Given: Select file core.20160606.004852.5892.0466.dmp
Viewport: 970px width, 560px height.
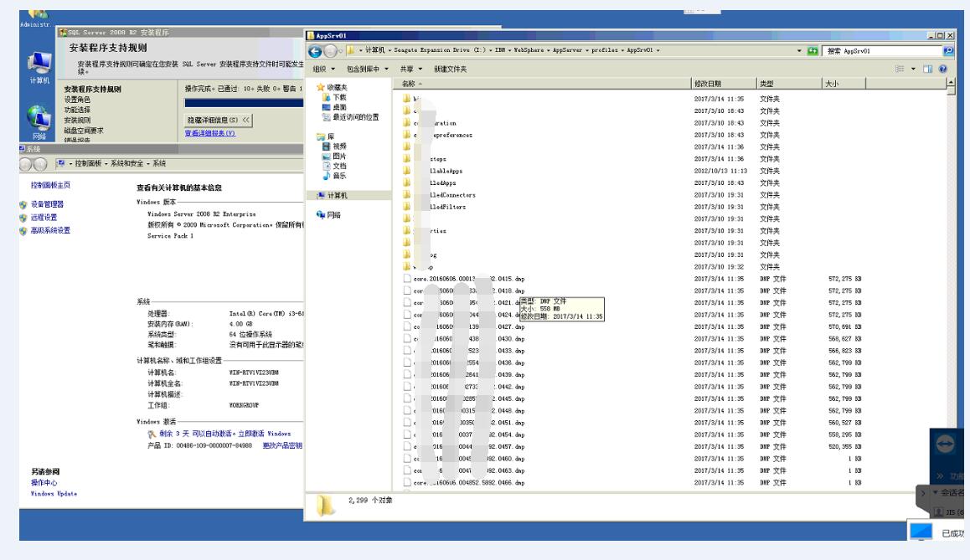Looking at the screenshot, I should tap(470, 482).
